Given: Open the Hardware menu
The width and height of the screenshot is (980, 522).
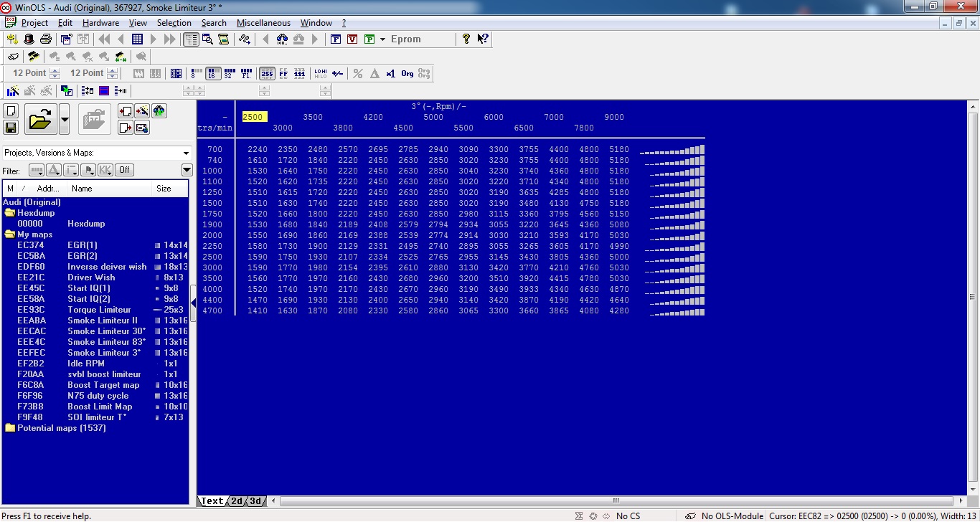Looking at the screenshot, I should (100, 23).
